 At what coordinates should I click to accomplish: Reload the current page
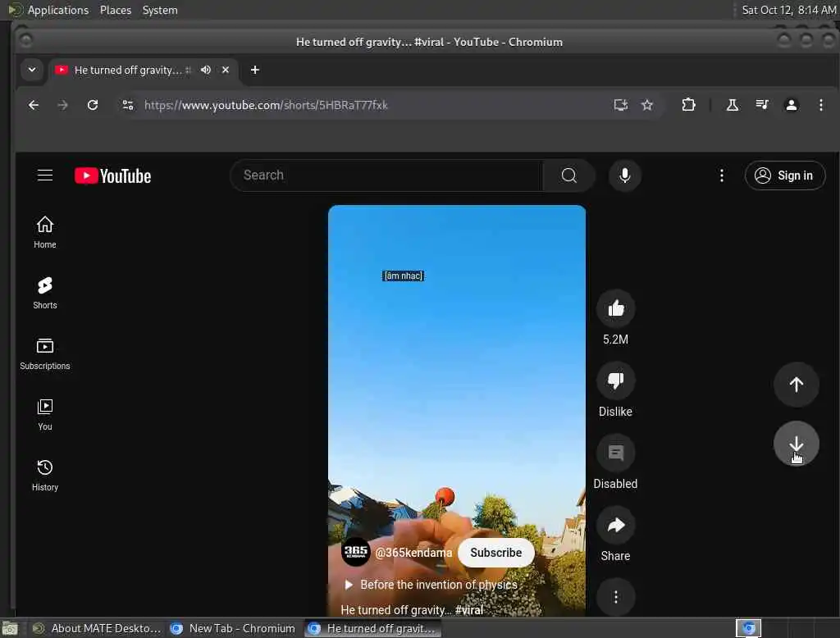[x=93, y=105]
